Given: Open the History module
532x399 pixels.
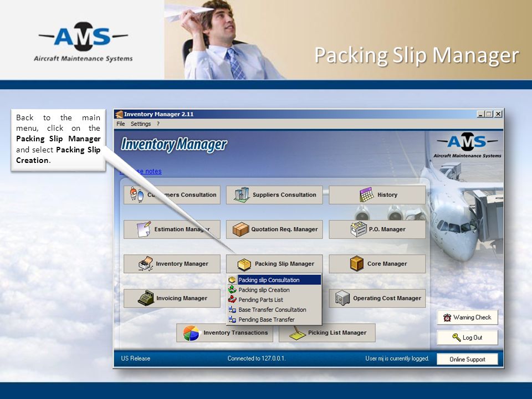Looking at the screenshot, I should coord(377,195).
